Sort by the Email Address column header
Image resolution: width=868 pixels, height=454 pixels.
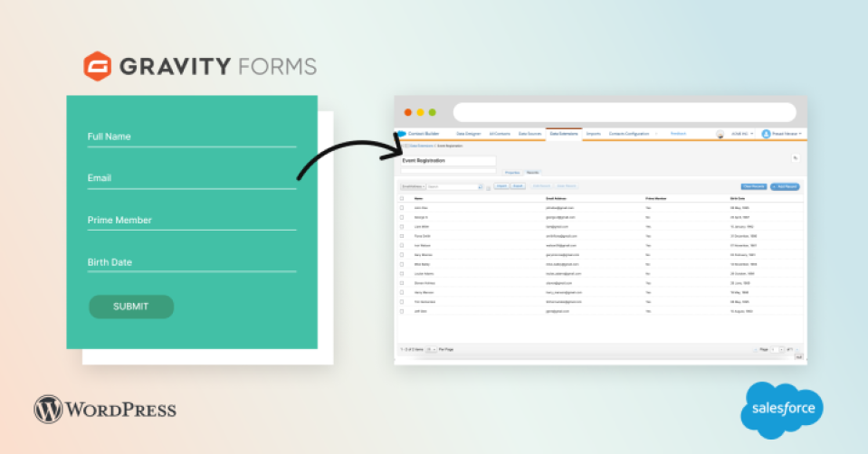click(557, 199)
